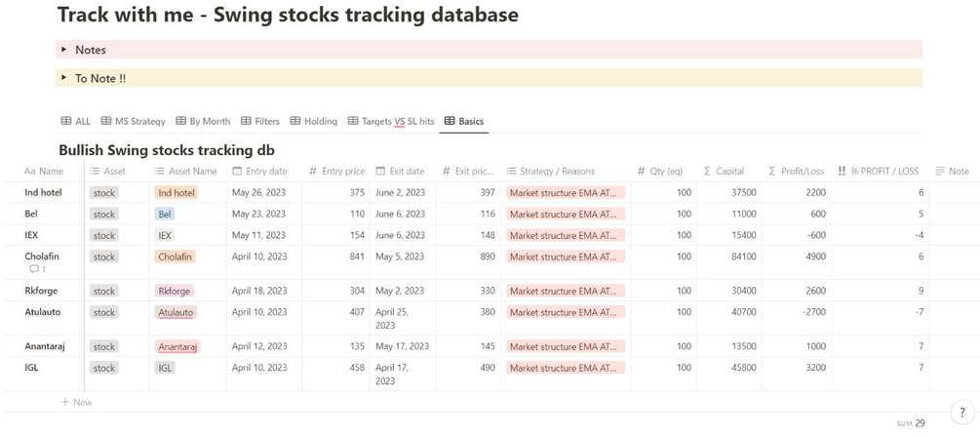Open the Strategy / Reasons column header
This screenshot has width=980, height=437.
tap(556, 172)
